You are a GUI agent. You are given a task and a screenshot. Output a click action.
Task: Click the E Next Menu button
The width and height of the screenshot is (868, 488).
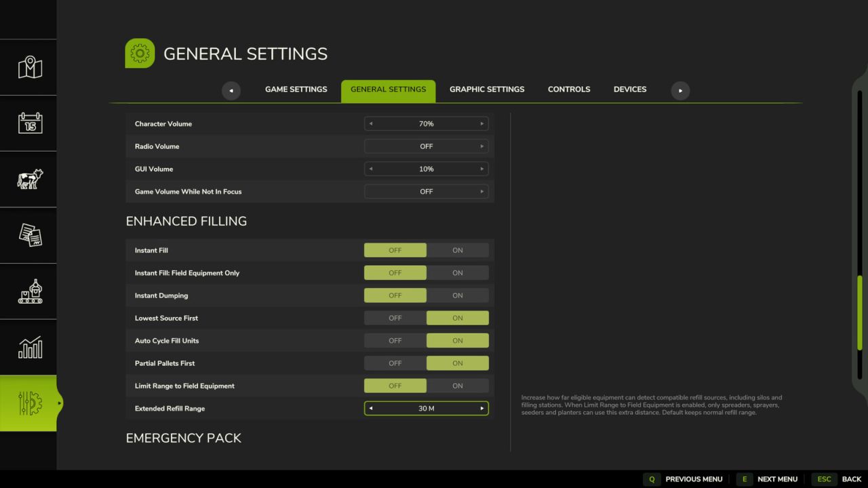click(768, 479)
